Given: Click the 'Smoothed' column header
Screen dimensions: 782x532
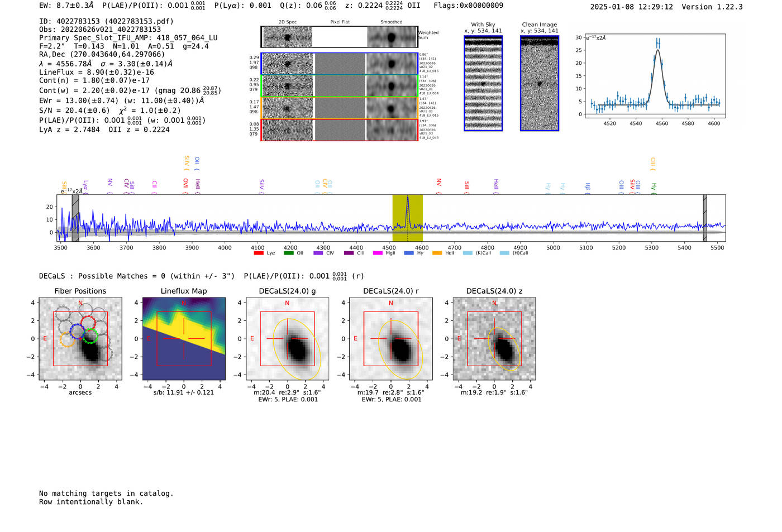Looking at the screenshot, I should point(391,22).
